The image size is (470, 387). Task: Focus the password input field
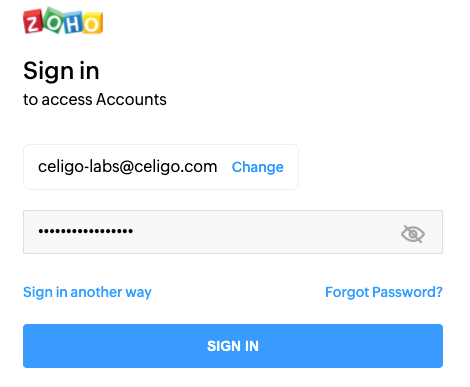point(233,232)
